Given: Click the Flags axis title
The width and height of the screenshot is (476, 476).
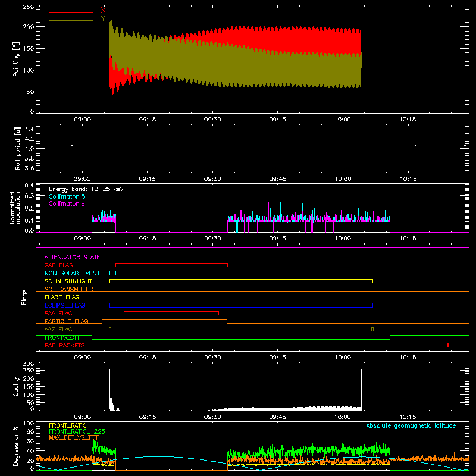Looking at the screenshot, I should [24, 297].
